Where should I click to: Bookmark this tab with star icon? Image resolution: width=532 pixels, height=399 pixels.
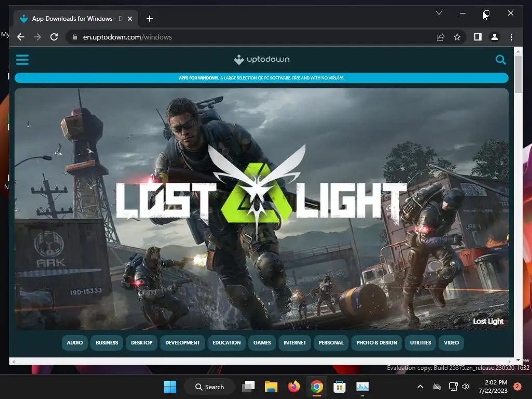457,37
